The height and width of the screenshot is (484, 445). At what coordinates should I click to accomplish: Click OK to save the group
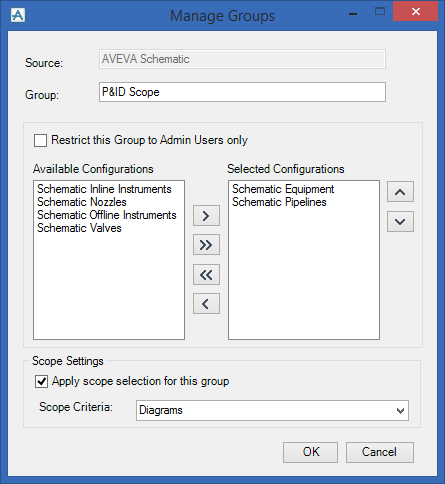tap(311, 452)
